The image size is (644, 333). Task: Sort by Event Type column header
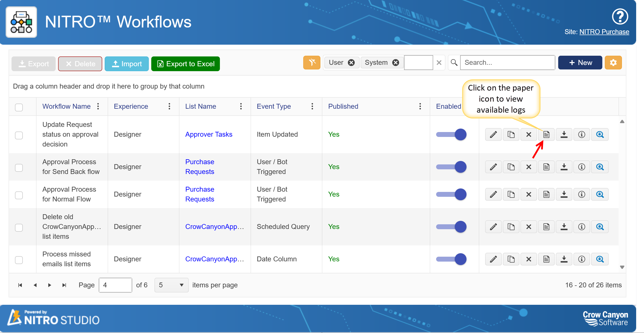point(274,106)
